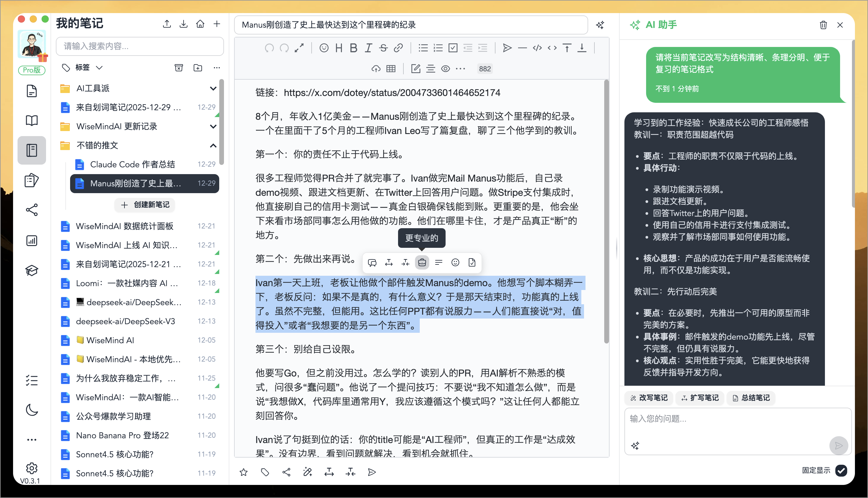
Task: Click the Bold formatting icon
Action: (353, 48)
